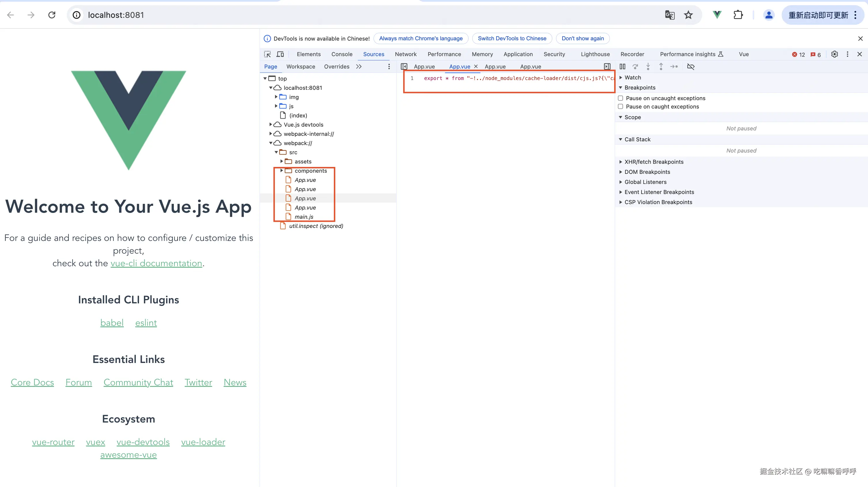Click the pause script execution icon
This screenshot has width=868, height=487.
click(x=622, y=67)
